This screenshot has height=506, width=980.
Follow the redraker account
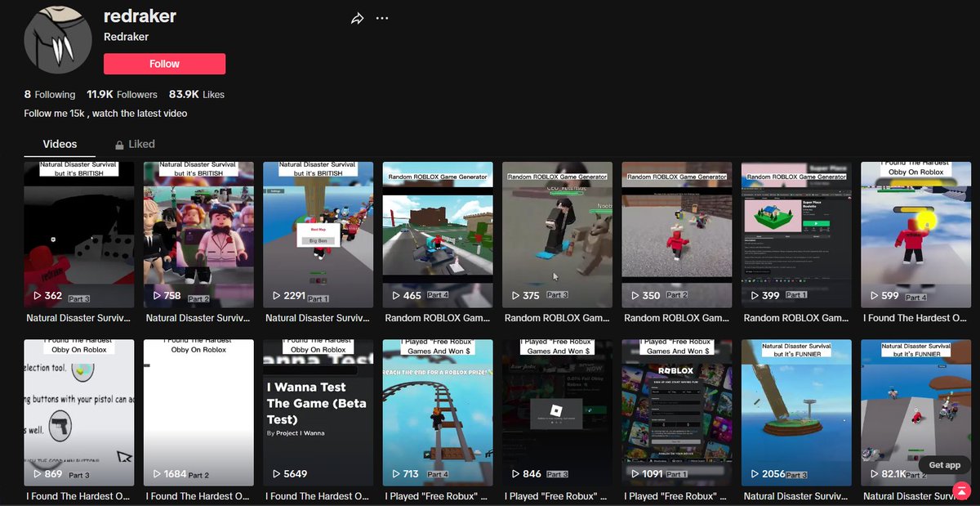click(164, 64)
